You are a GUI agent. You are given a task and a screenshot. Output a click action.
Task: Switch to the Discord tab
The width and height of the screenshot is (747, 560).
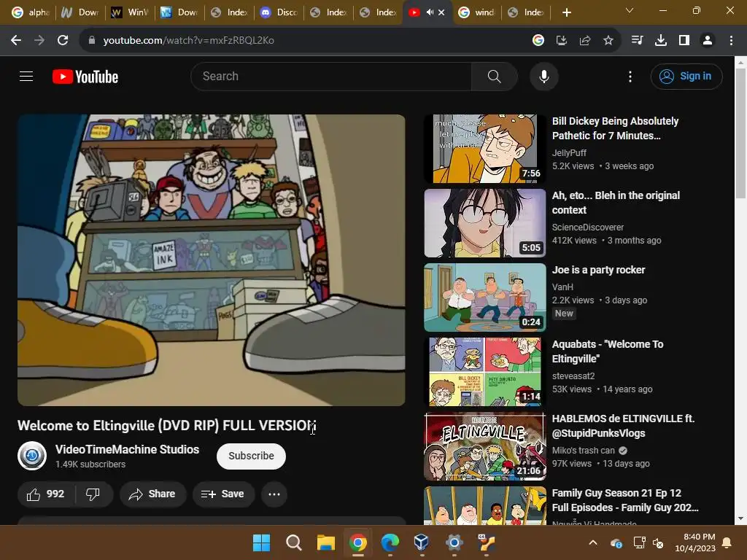coord(279,12)
